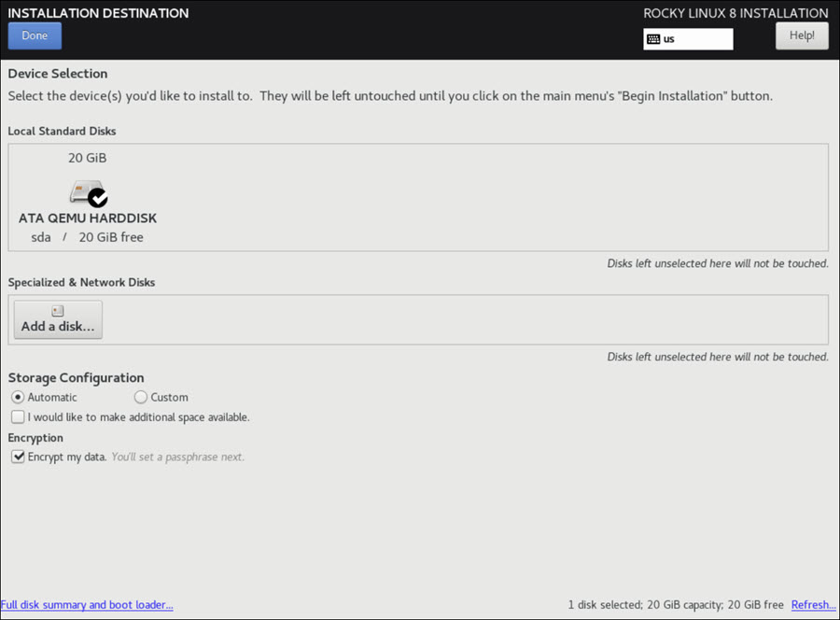Select the Automatic storage configuration option
The height and width of the screenshot is (620, 840).
pyautogui.click(x=17, y=397)
